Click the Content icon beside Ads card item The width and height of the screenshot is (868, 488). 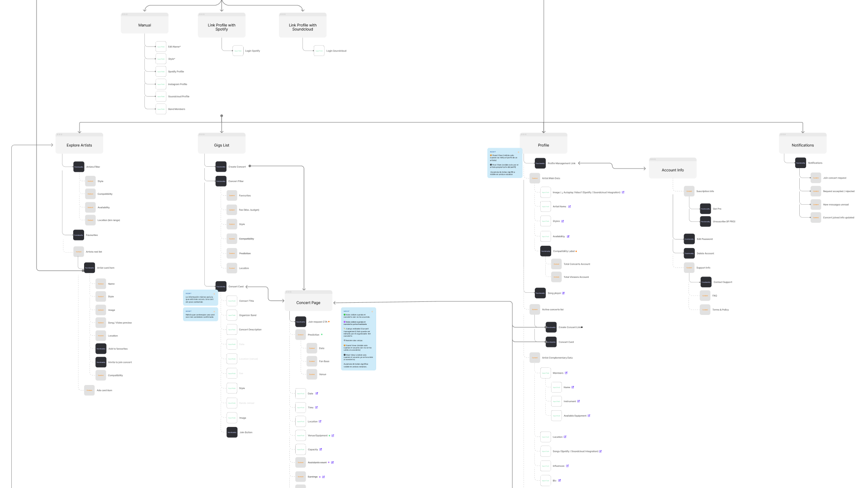click(90, 390)
